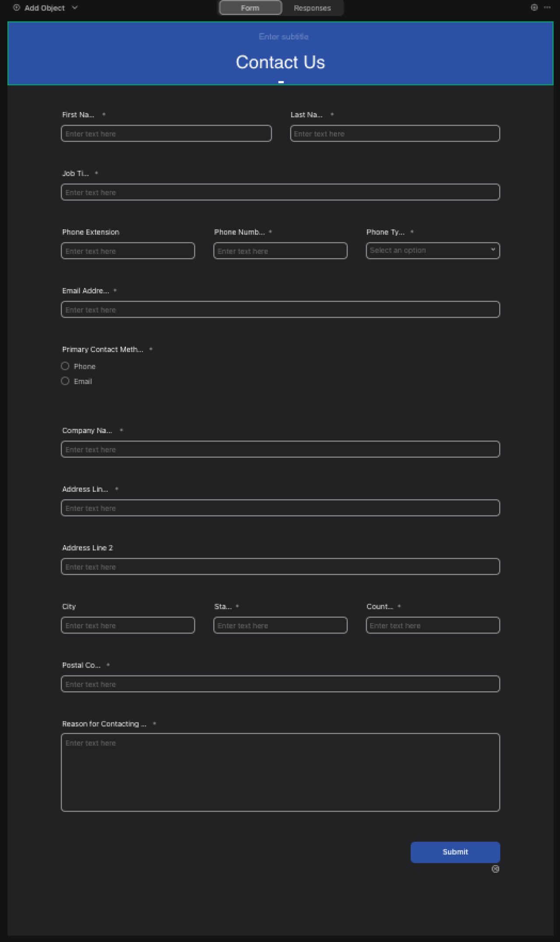
Task: Focus the Job Title text field
Action: (280, 192)
